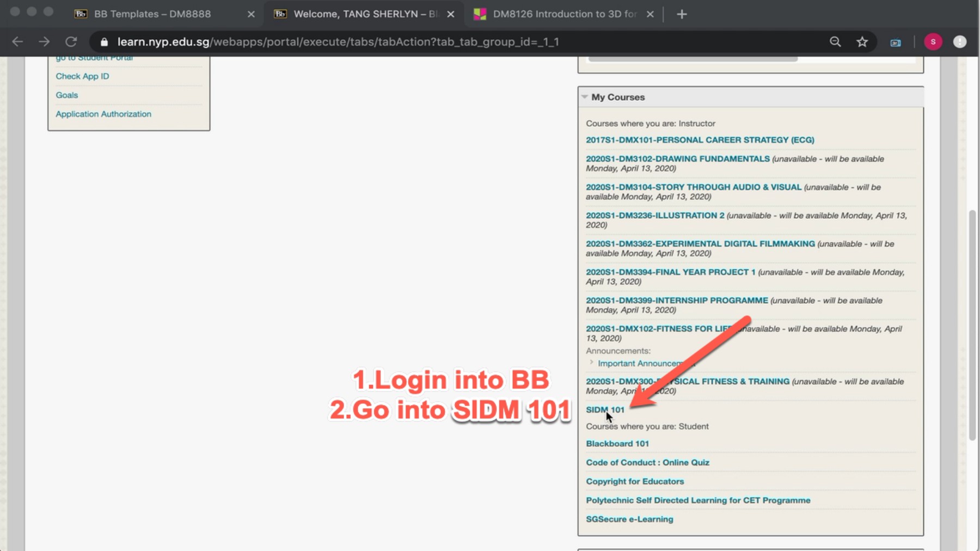The height and width of the screenshot is (551, 980).
Task: Click the padlock icon in the address bar
Action: [x=104, y=41]
